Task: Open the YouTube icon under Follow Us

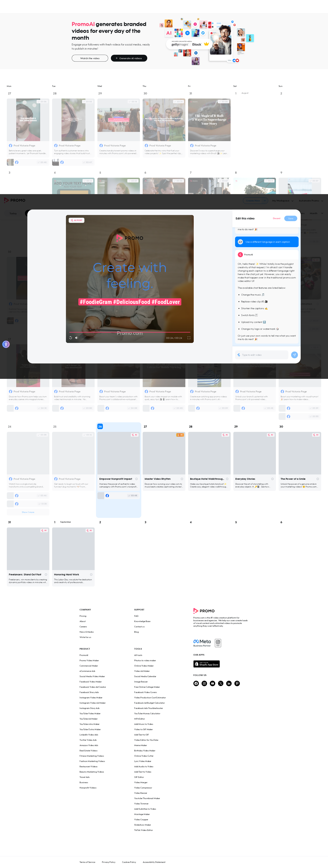Action: (213, 683)
